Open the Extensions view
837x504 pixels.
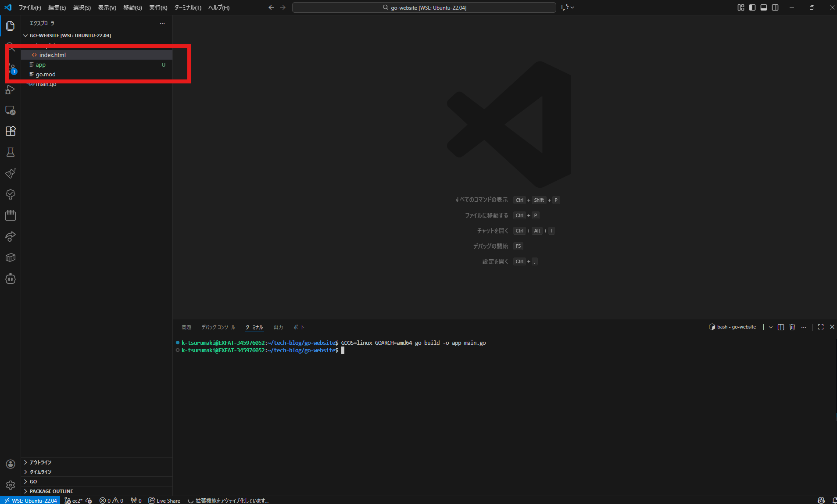(11, 131)
